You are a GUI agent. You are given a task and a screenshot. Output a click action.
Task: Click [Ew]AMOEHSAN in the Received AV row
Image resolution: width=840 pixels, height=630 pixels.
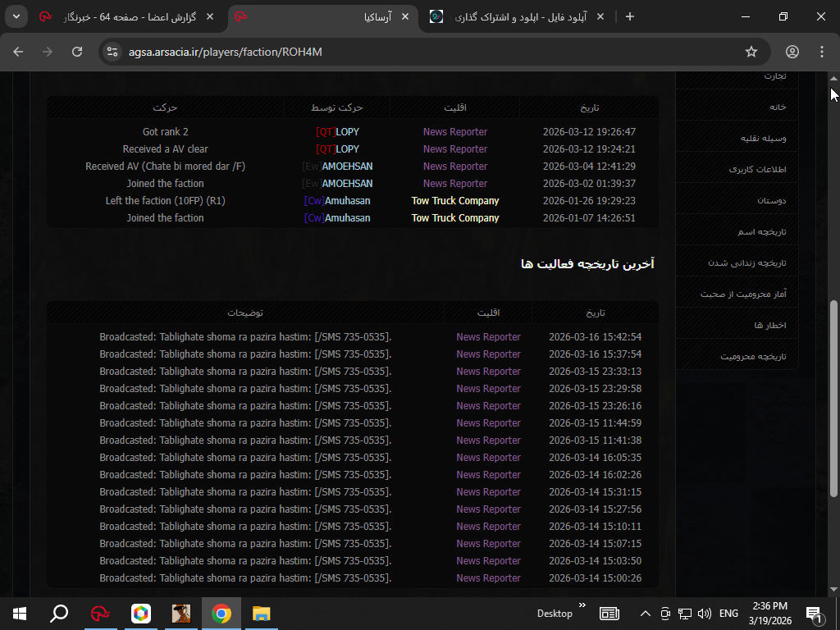[x=337, y=166]
